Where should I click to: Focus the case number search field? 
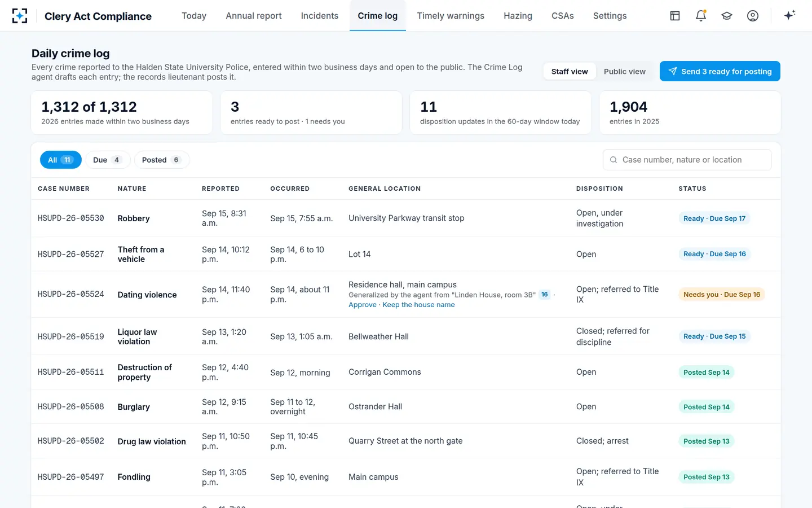pos(687,160)
